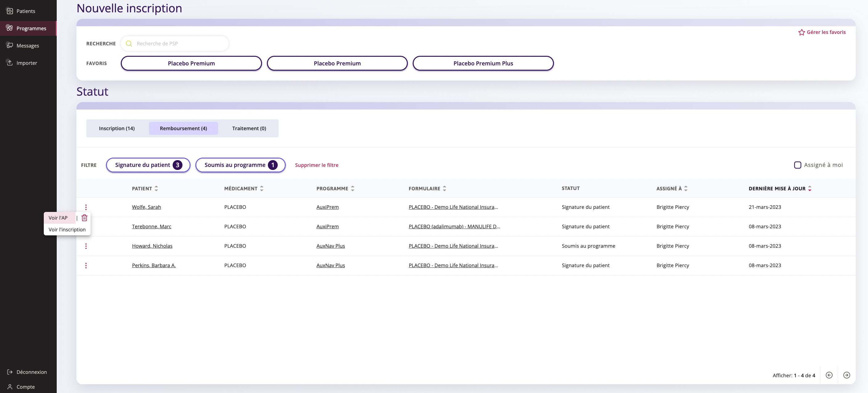Open Demo Life National form in Wolfe row

453,207
